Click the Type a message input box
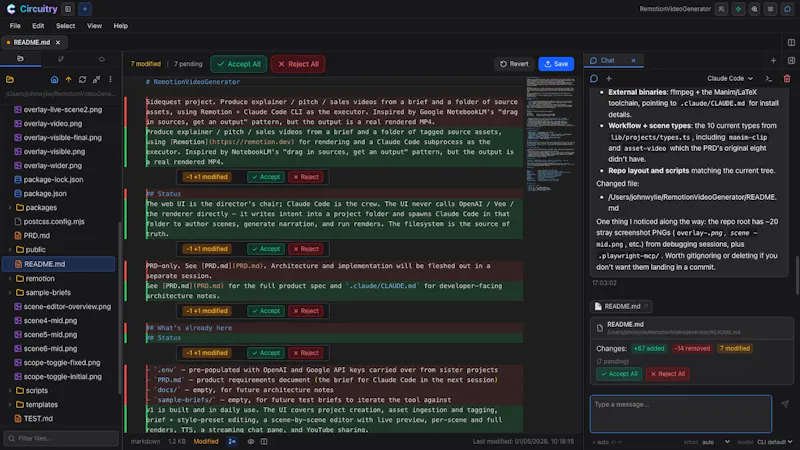800x450 pixels. (681, 413)
